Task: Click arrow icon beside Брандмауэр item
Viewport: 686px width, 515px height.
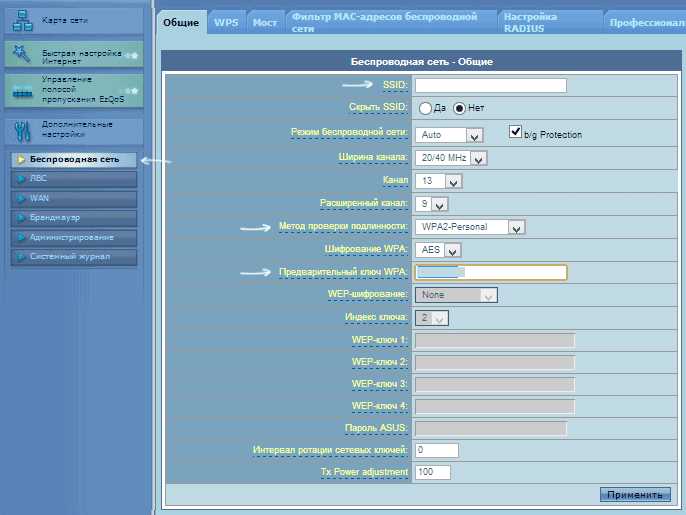Action: coord(20,218)
